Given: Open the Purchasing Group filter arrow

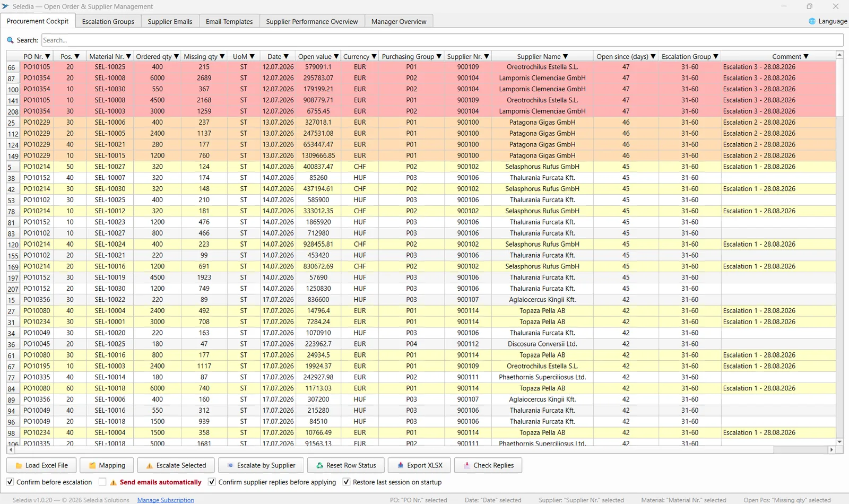Looking at the screenshot, I should (x=439, y=56).
